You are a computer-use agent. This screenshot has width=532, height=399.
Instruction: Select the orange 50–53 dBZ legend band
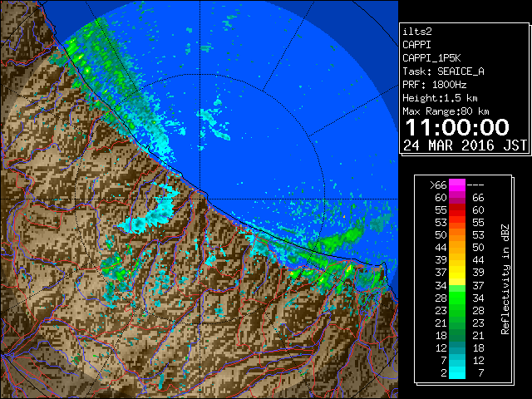[x=457, y=235]
